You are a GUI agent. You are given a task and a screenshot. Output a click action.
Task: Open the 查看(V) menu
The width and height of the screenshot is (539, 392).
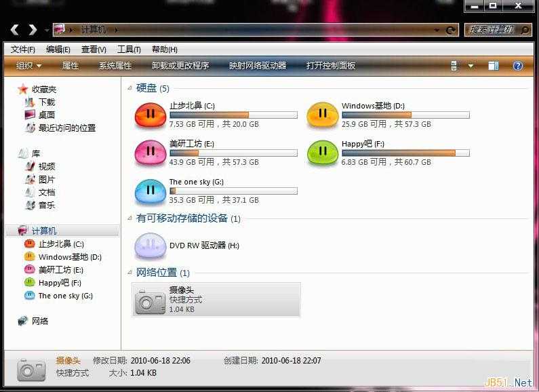94,50
